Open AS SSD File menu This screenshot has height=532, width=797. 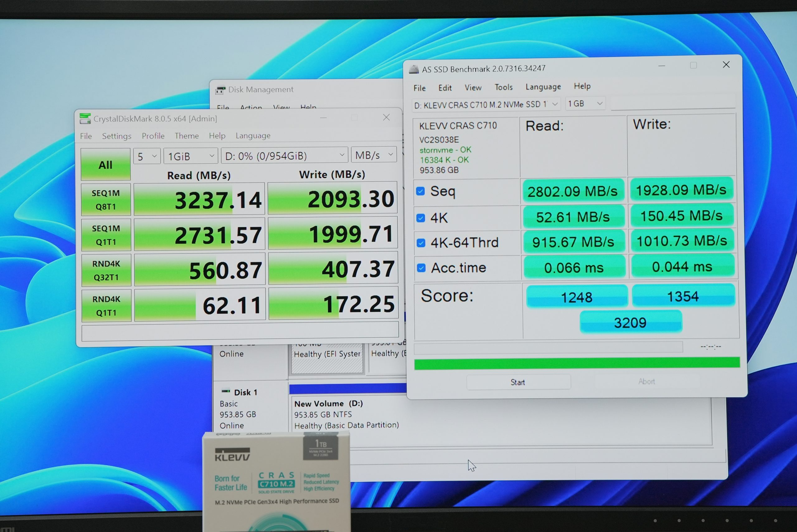click(x=420, y=88)
